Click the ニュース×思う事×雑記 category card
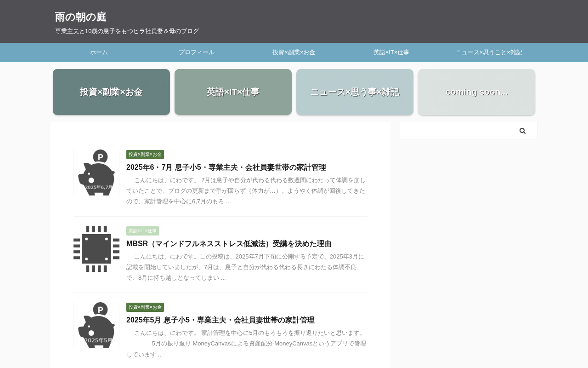The image size is (588, 368). (x=355, y=92)
